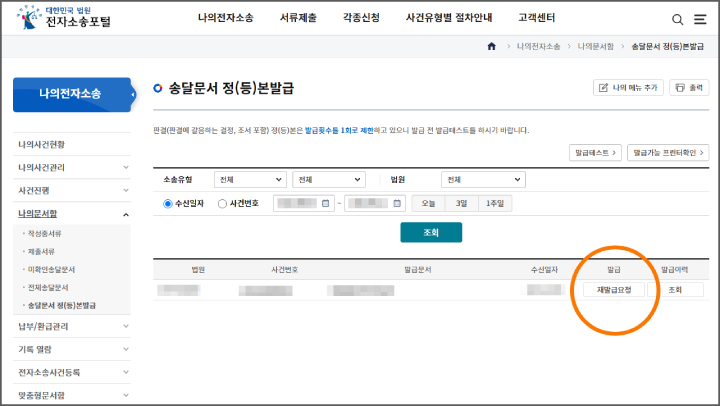The width and height of the screenshot is (720, 406).
Task: Open first 소송유형 dropdown
Action: (250, 180)
